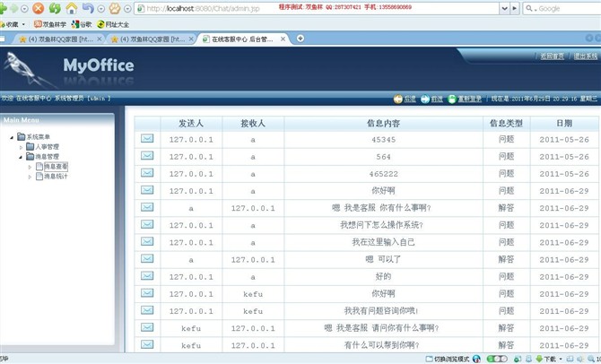601x364 pixels.
Task: Open mail icon for 嗯 我是客服 你有什么事啊? row
Action: (x=147, y=207)
